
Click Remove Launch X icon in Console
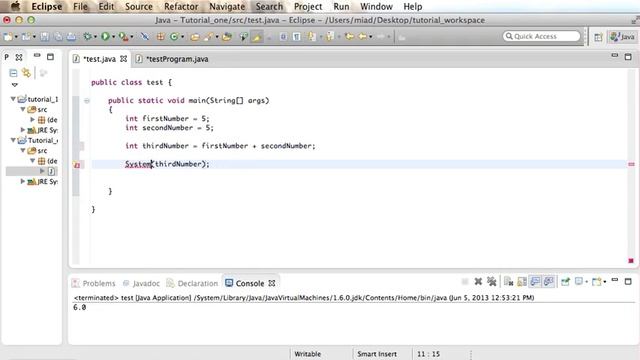click(478, 282)
